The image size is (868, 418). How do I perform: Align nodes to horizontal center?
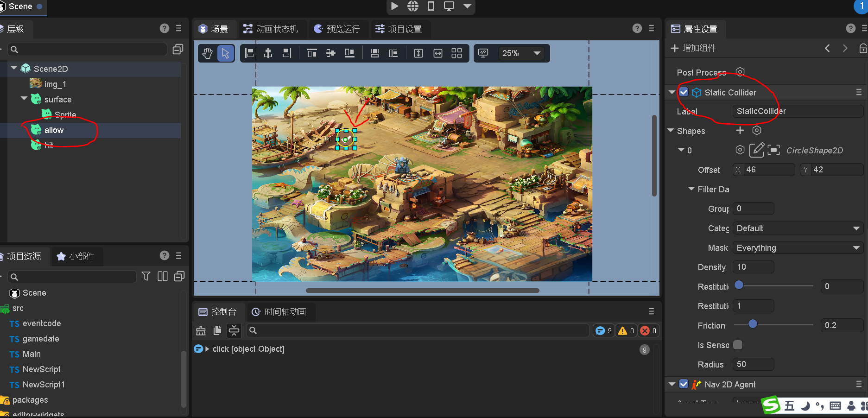coord(268,53)
